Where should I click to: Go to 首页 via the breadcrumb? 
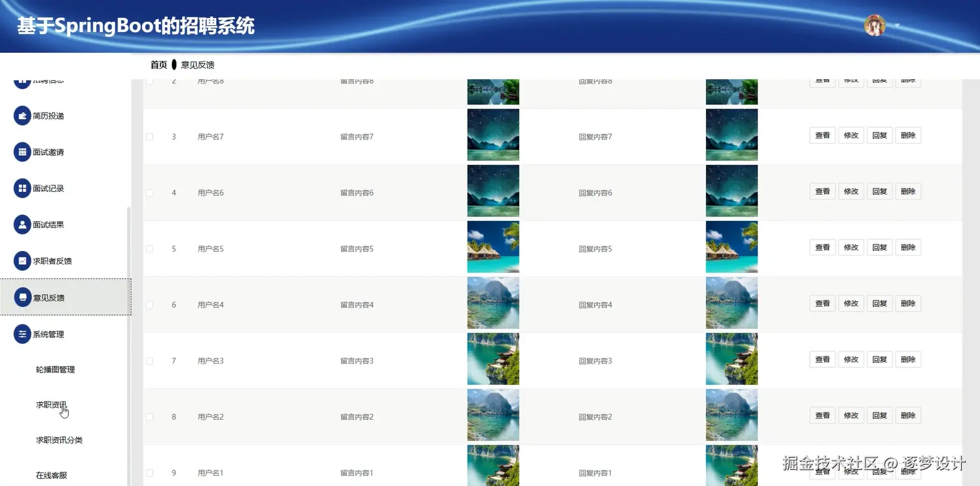[158, 64]
